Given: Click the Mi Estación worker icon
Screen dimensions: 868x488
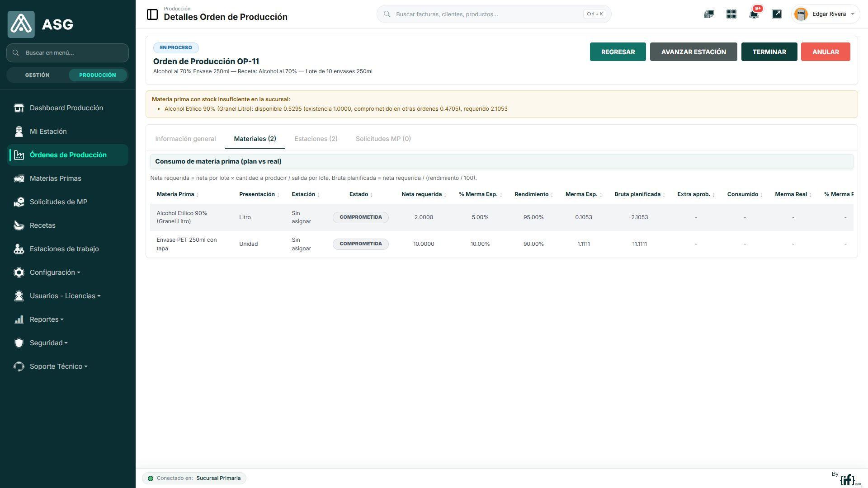Looking at the screenshot, I should (19, 131).
